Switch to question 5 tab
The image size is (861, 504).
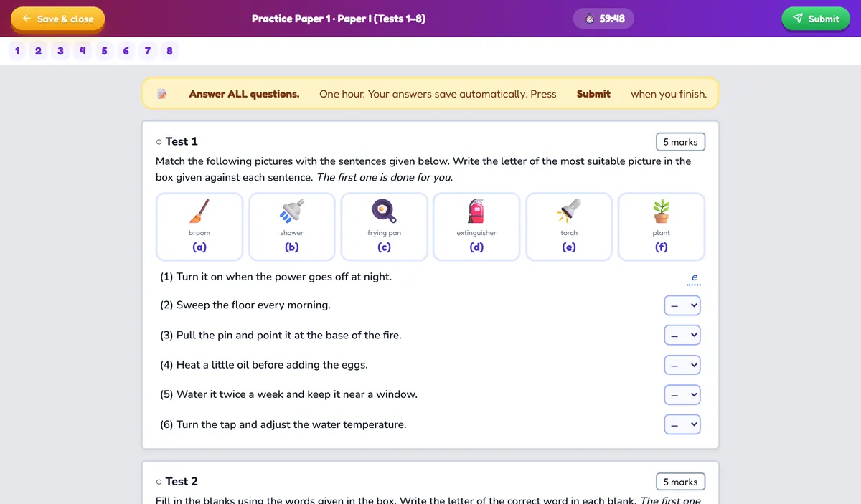(104, 51)
